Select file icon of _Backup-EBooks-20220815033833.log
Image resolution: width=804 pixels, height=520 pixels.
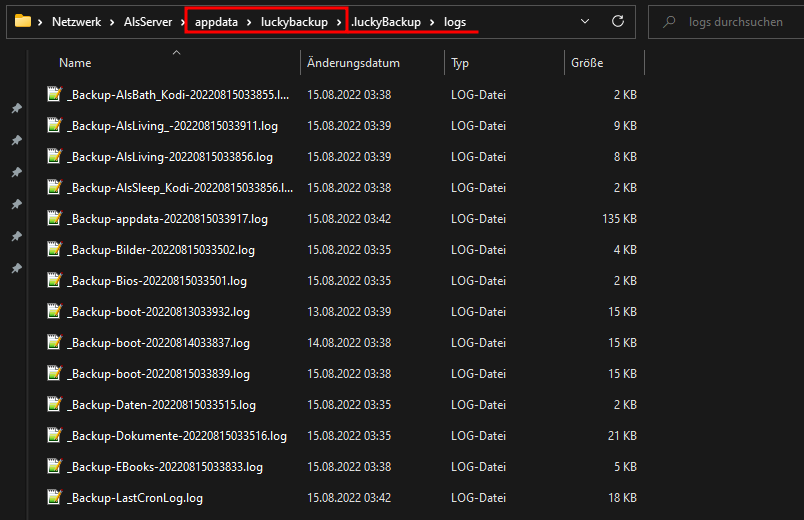coord(54,467)
